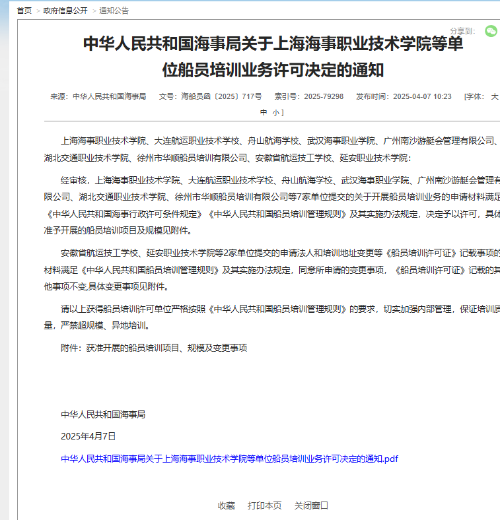Click the 附件 attachment description line
This screenshot has width=500, height=520.
(154, 348)
